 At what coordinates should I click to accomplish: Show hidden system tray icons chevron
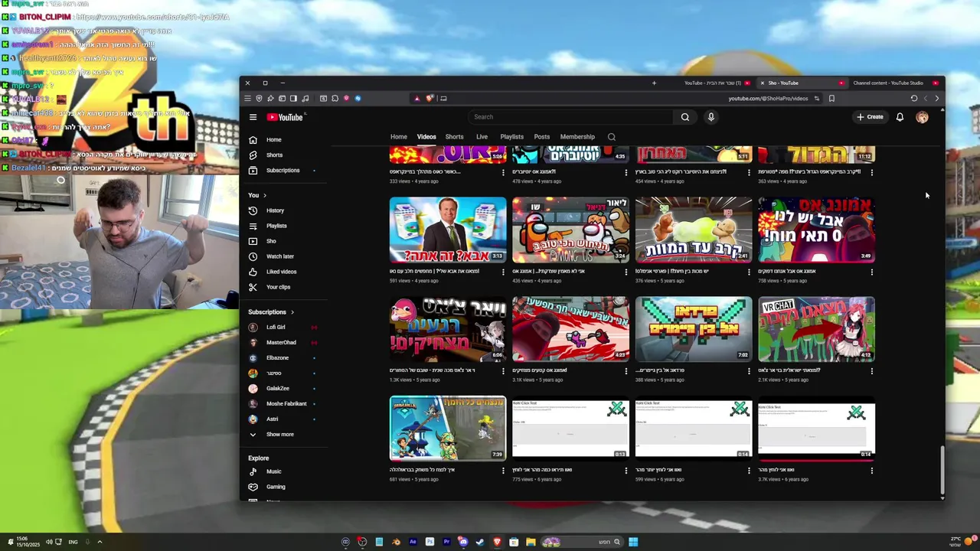99,542
